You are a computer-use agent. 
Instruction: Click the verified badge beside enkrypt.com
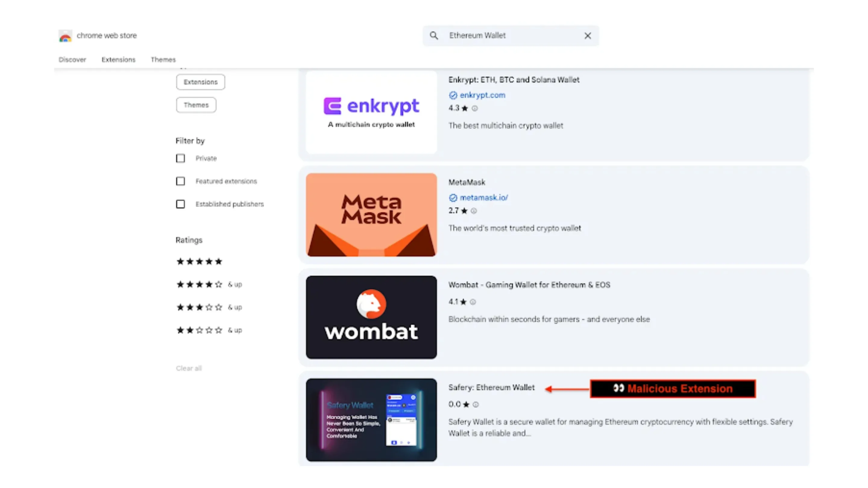pos(453,95)
